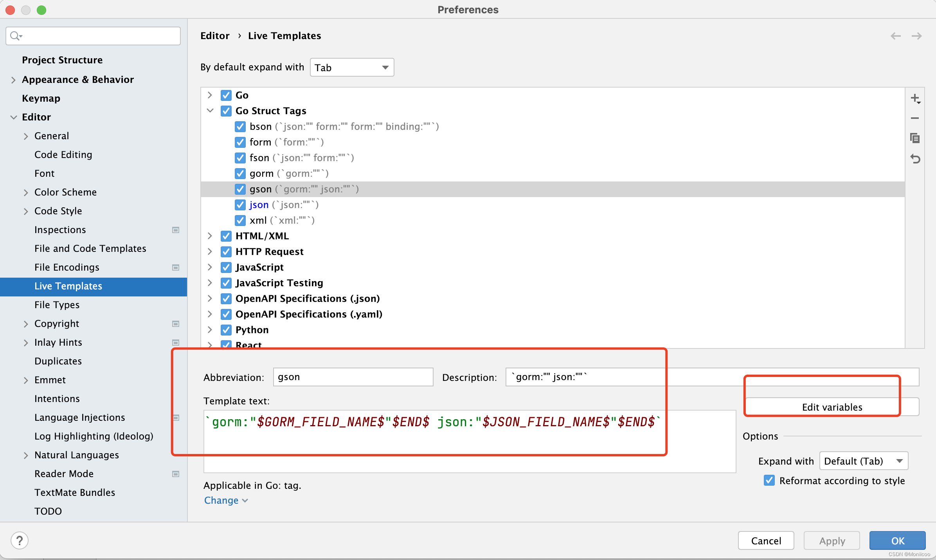Click the help question mark icon
936x560 pixels.
coord(20,540)
